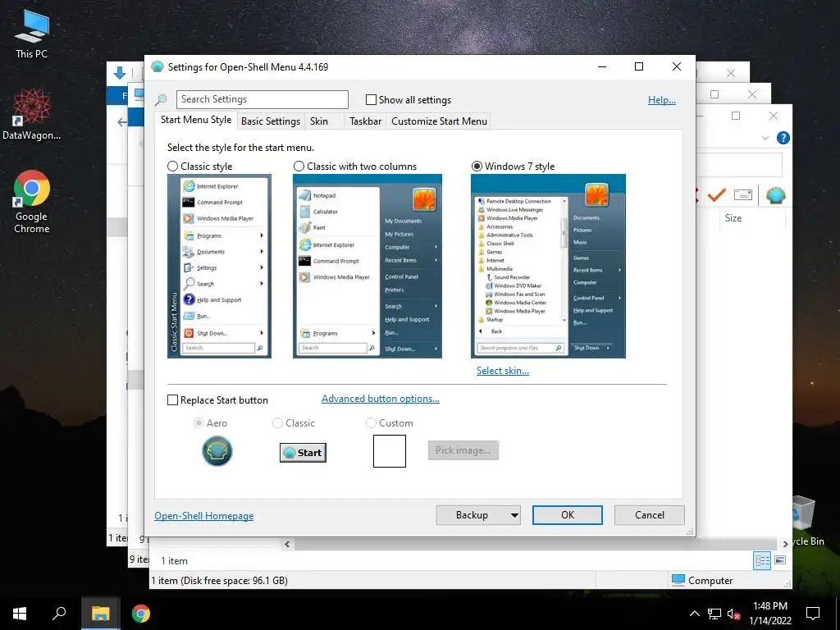The height and width of the screenshot is (630, 840).
Task: Select Classic with two columns radio button
Action: click(299, 166)
